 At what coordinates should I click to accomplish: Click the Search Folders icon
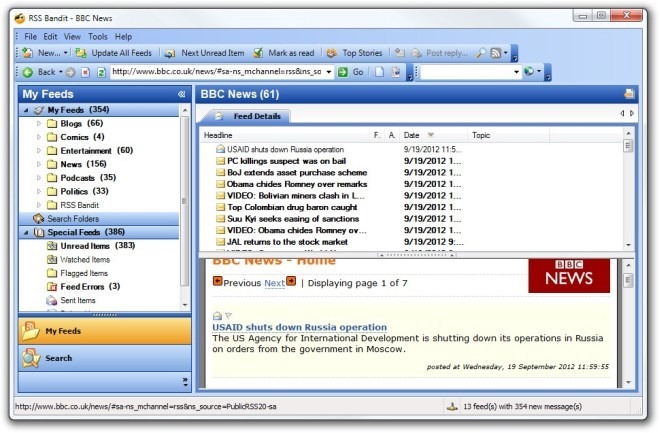(x=39, y=219)
